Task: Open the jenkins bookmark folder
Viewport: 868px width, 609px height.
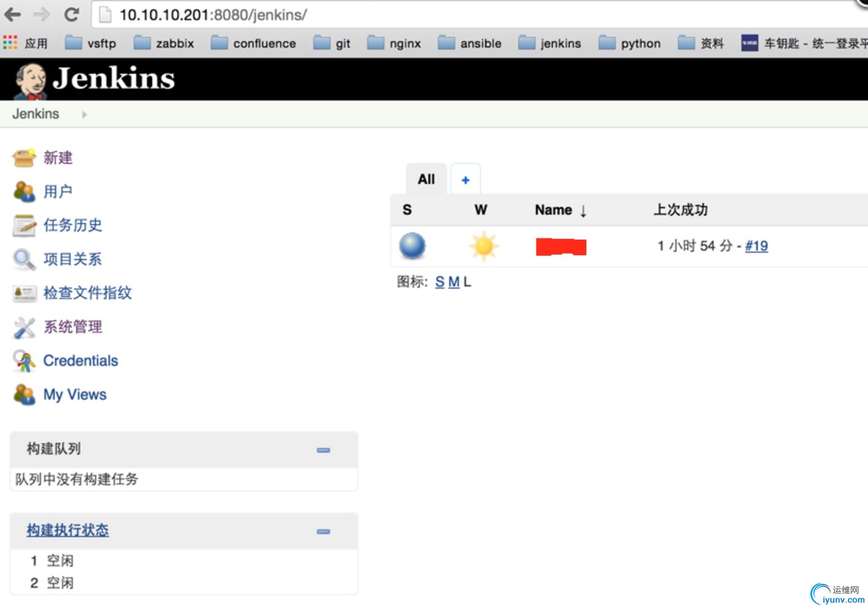Action: (549, 43)
